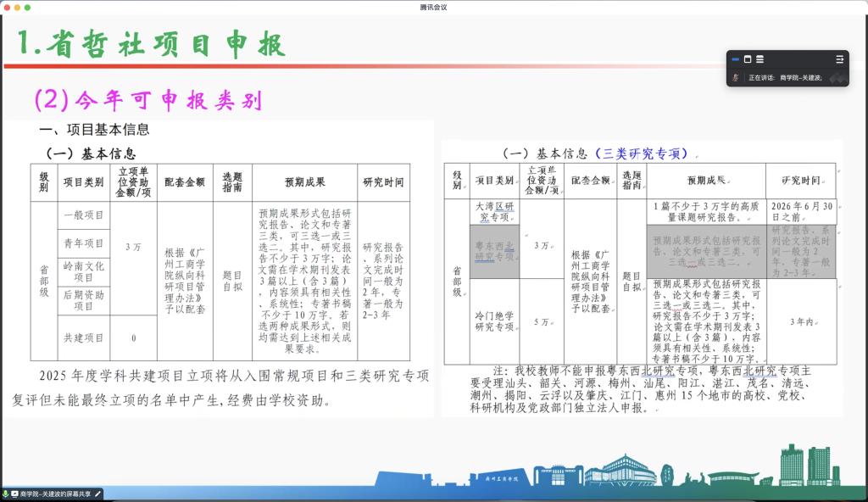Viewport: 868px width, 502px height.
Task: Click the screen share icon in the bottom-left bar
Action: coord(14,494)
